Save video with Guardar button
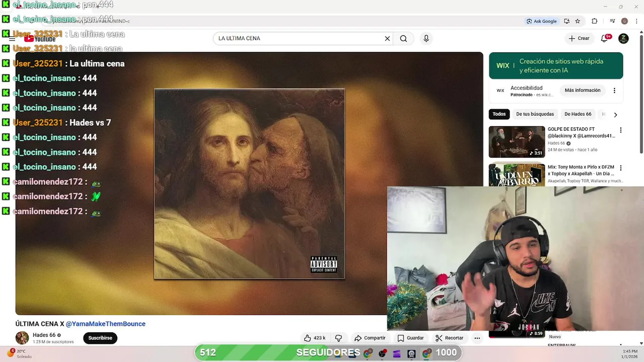Viewport: 644px width, 362px height. [x=411, y=338]
